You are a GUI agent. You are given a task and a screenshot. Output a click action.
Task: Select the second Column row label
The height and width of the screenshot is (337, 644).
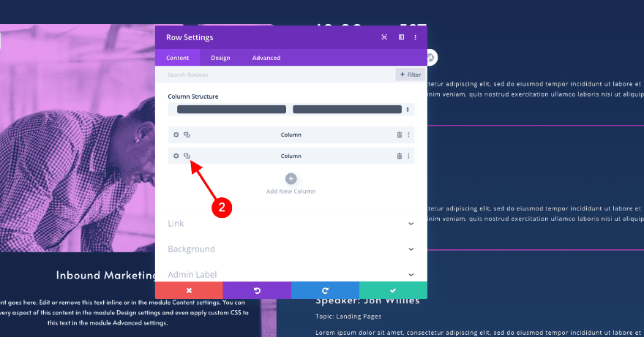tap(291, 156)
